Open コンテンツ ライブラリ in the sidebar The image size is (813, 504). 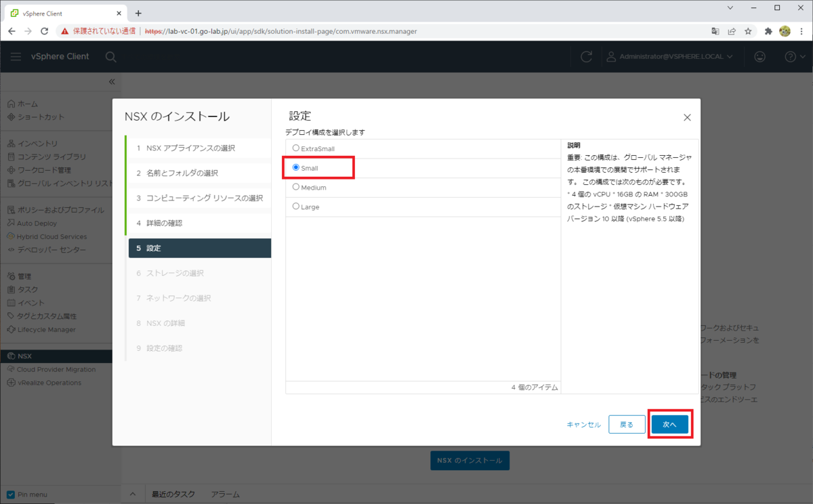click(x=47, y=156)
